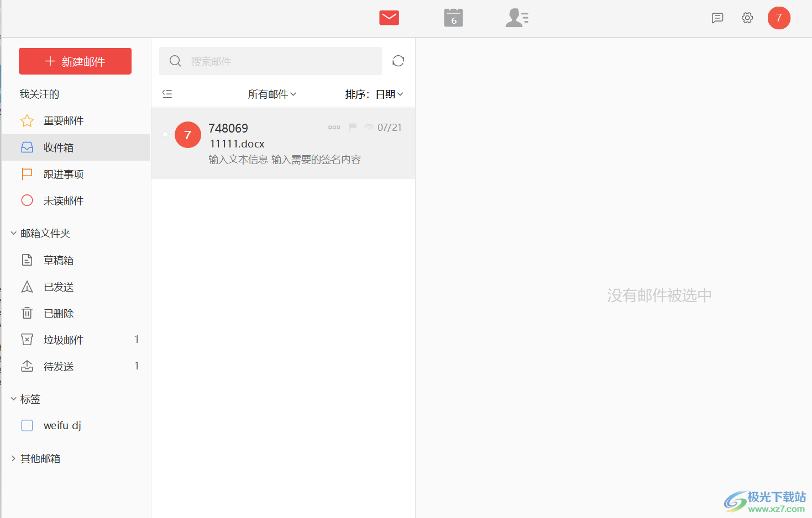Click the send icon beside 已发送
The height and width of the screenshot is (518, 812).
click(x=27, y=287)
